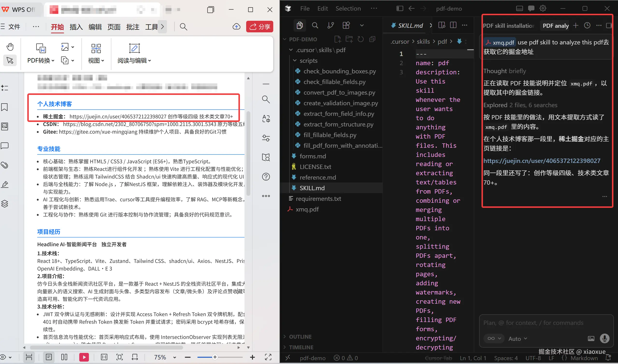The height and width of the screenshot is (364, 618).
Task: Toggle two-page view in WPS bottom bar
Action: point(64,357)
